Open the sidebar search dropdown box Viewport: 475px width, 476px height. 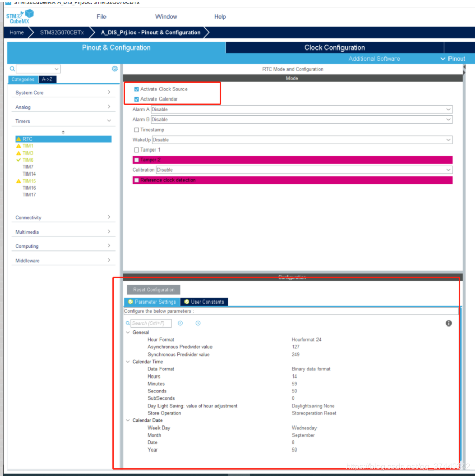(38, 69)
